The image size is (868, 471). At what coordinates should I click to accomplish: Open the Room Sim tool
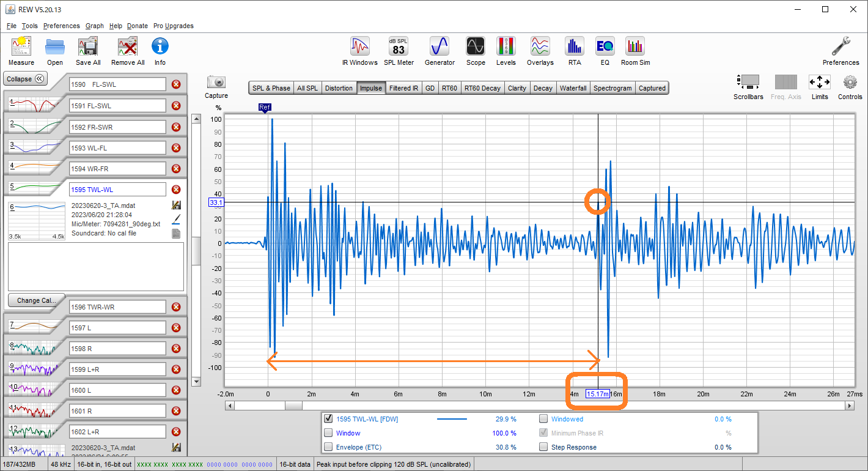pos(635,46)
